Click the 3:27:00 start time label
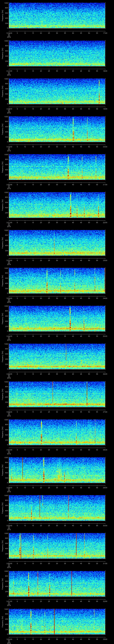This screenshot has width=114, height=644. [x=9, y=450]
